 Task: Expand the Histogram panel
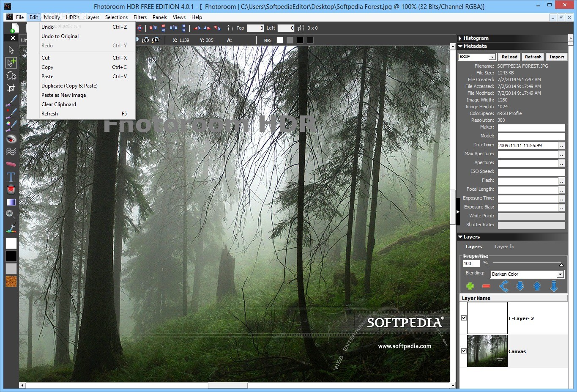click(x=460, y=38)
